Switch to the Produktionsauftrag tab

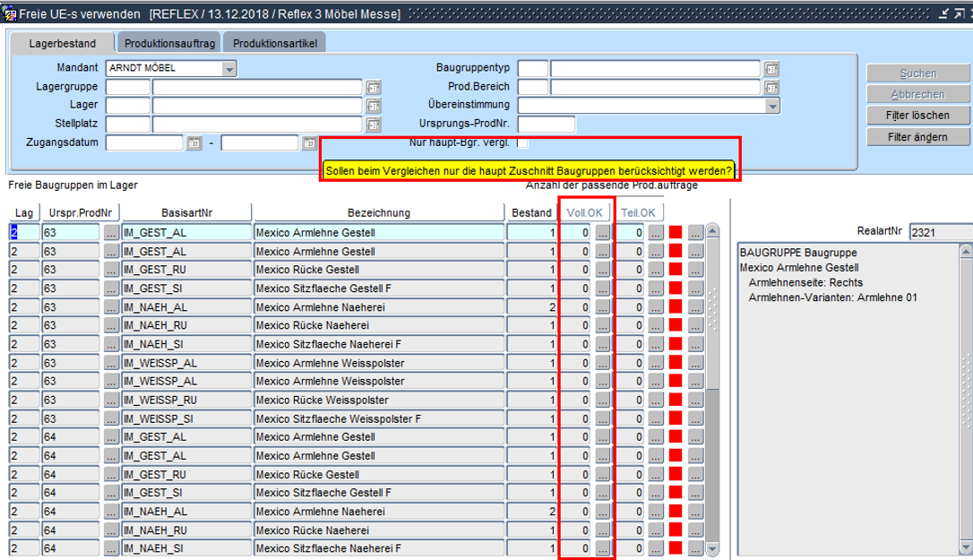[x=169, y=43]
